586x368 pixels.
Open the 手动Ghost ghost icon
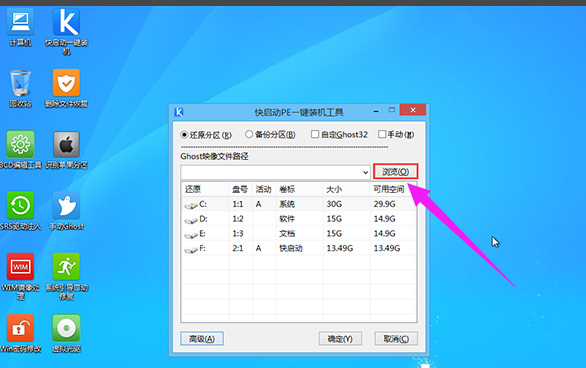(66, 205)
